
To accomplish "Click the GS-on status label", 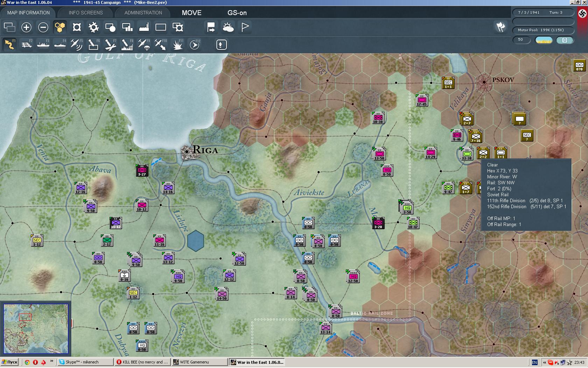I will (237, 13).
